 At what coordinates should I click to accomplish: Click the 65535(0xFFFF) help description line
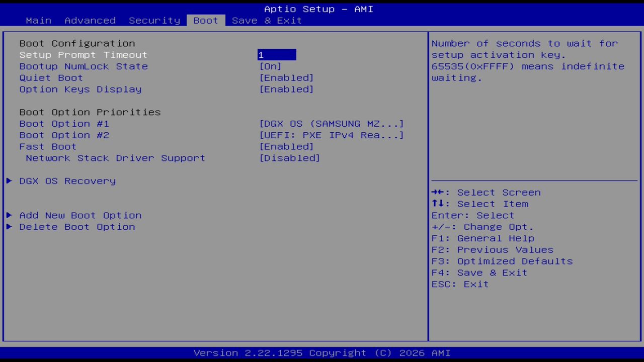point(528,66)
